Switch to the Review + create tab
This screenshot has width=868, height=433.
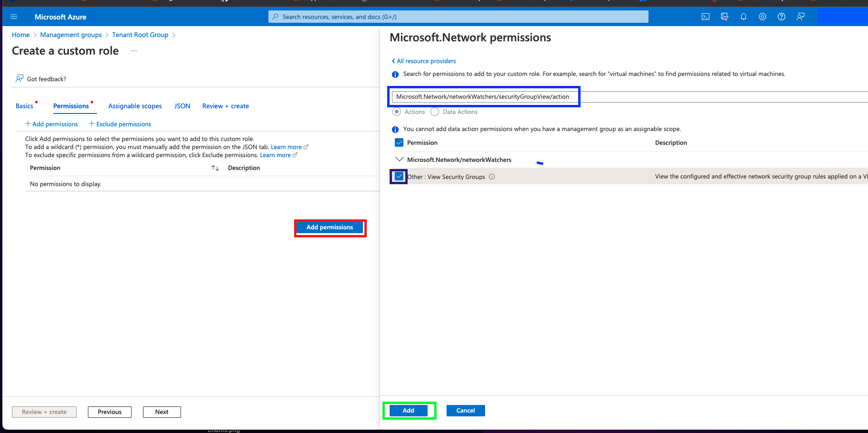226,106
